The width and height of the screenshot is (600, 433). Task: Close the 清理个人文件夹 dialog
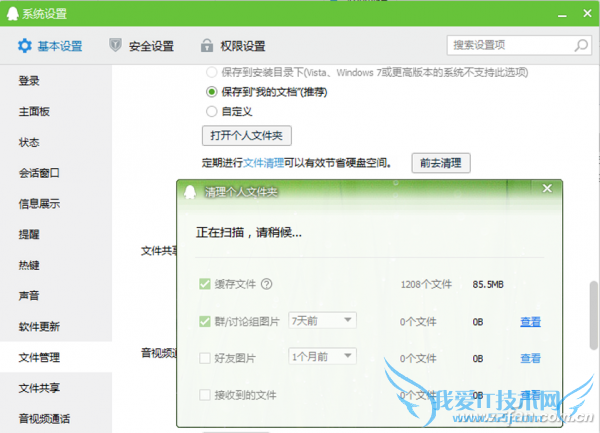(x=547, y=188)
